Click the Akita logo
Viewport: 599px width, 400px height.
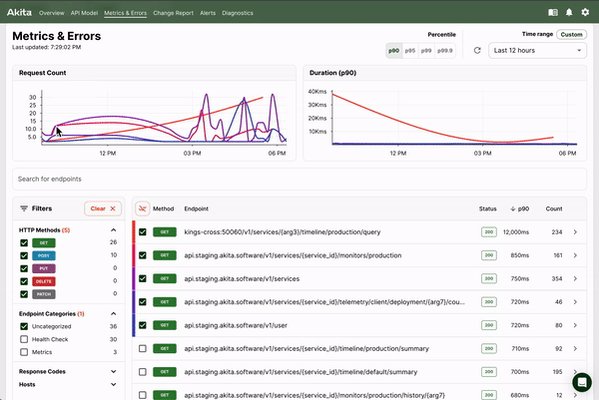[19, 12]
